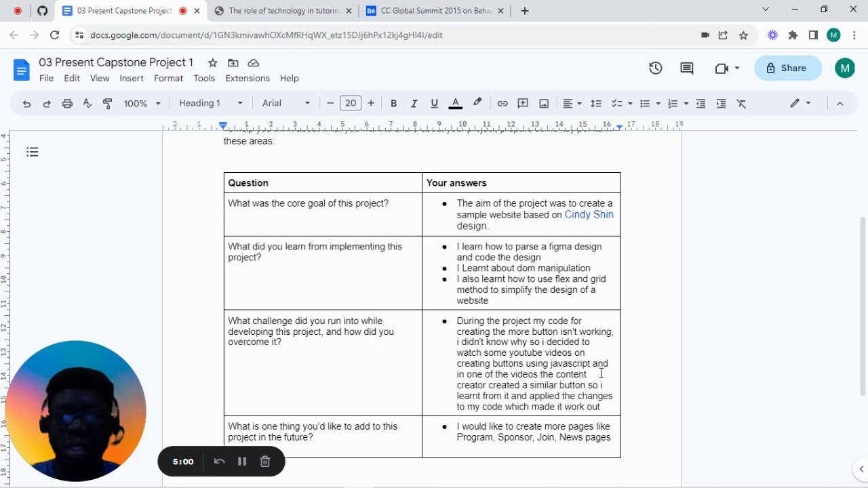Open the Chrome side panel

pyautogui.click(x=813, y=35)
